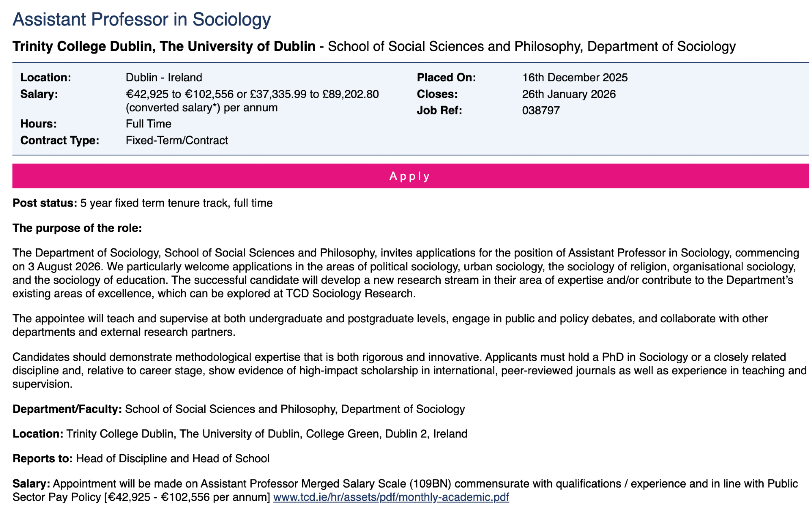Click the Fixed-Term/Contract contract type value
This screenshot has width=812, height=509.
pyautogui.click(x=177, y=140)
